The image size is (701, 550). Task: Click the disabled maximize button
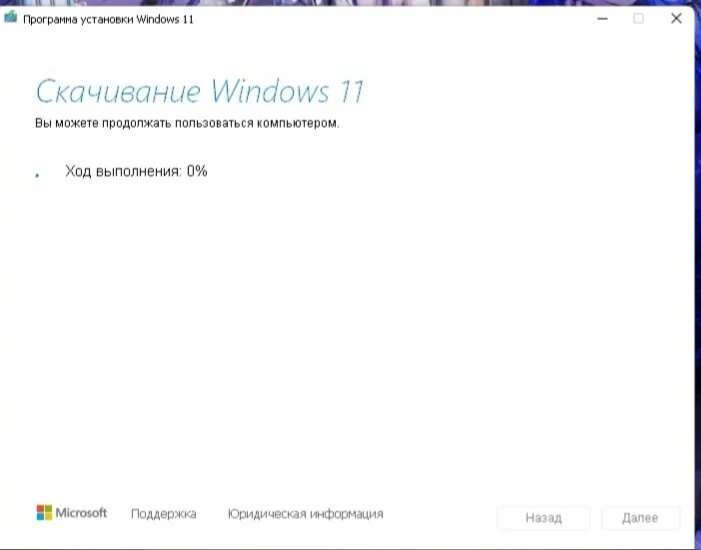638,19
